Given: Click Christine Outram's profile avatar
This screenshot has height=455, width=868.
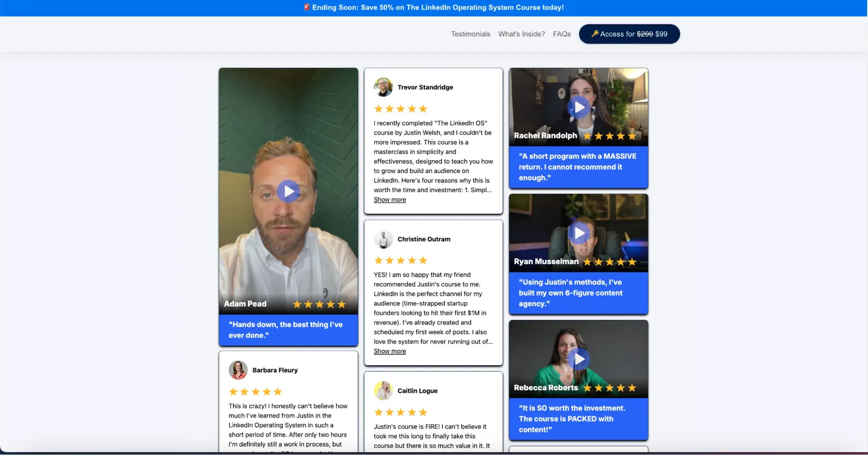Looking at the screenshot, I should 383,239.
